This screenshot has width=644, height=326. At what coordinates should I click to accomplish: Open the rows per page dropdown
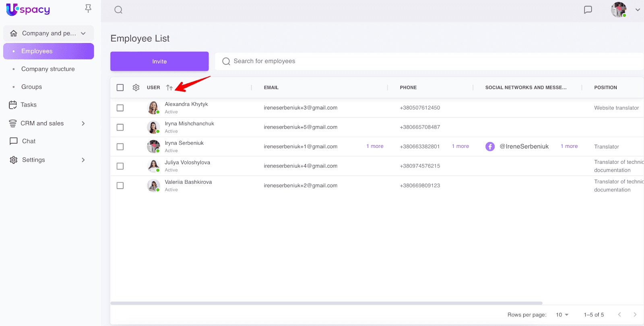click(x=562, y=315)
